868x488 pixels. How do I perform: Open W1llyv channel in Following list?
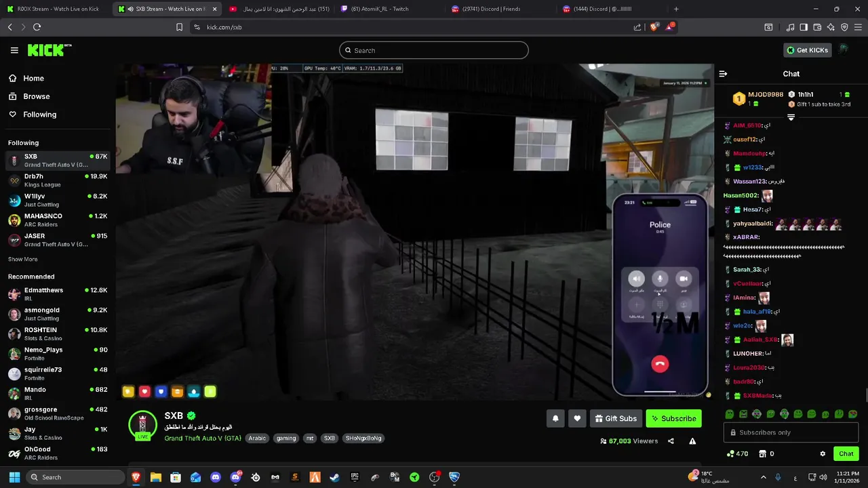tap(57, 200)
